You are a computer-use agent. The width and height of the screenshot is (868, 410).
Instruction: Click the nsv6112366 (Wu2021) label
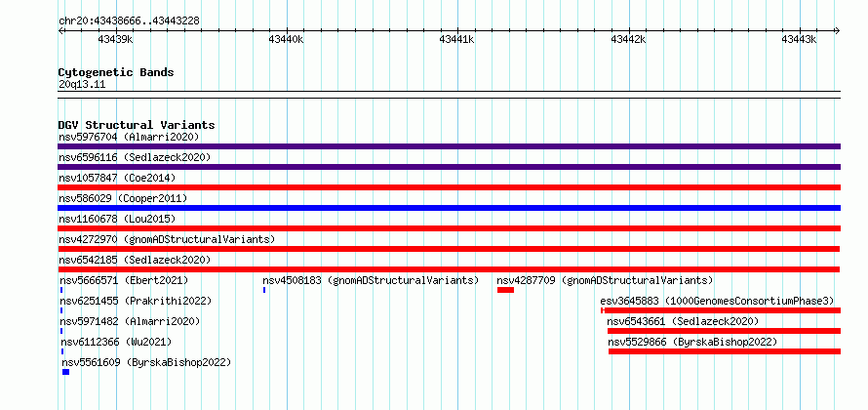point(116,342)
